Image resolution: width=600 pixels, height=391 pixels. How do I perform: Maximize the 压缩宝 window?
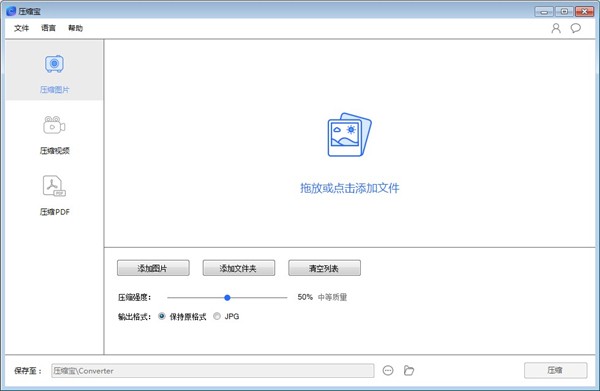pyautogui.click(x=564, y=11)
